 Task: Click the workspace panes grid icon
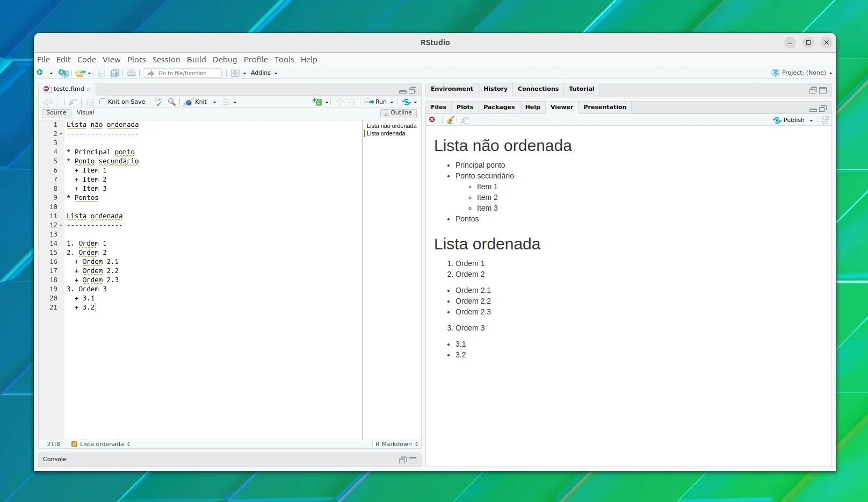tap(235, 73)
